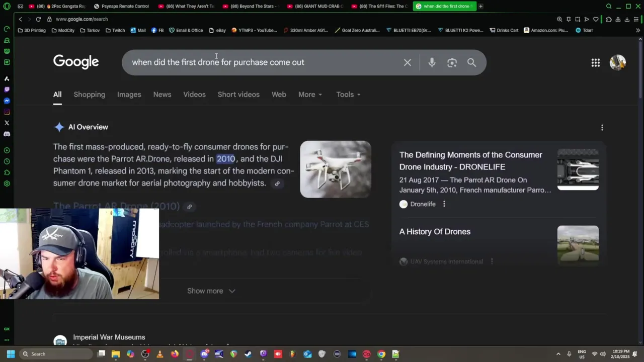This screenshot has width=644, height=362.
Task: Open the Tarkov bookmarks folder
Action: coord(90,30)
